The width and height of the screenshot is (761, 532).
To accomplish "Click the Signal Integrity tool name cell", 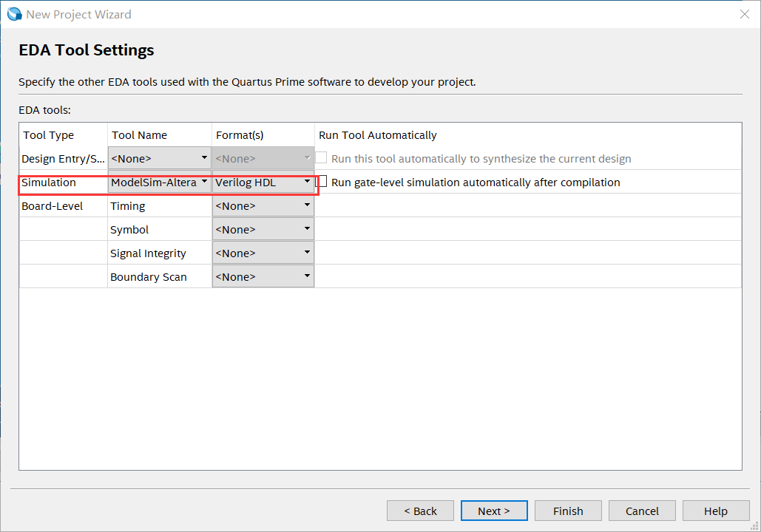I will pos(159,253).
